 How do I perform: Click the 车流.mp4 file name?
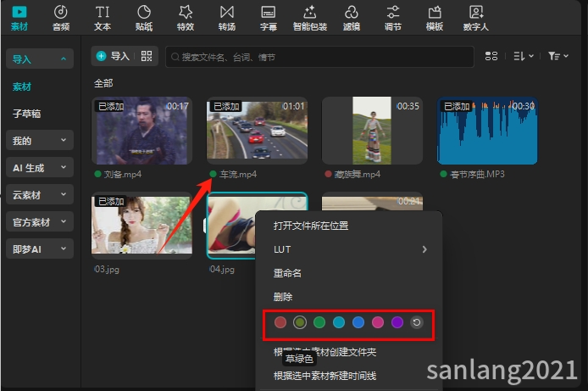tap(238, 175)
